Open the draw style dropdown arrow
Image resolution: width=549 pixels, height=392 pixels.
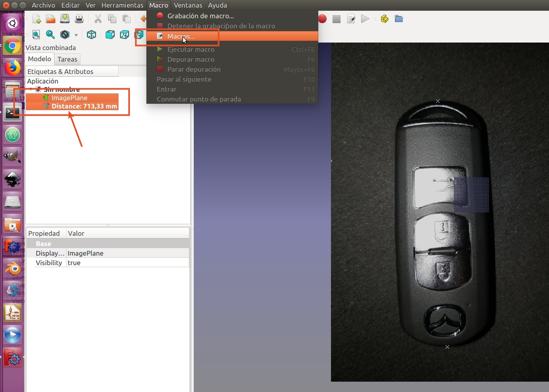point(76,35)
